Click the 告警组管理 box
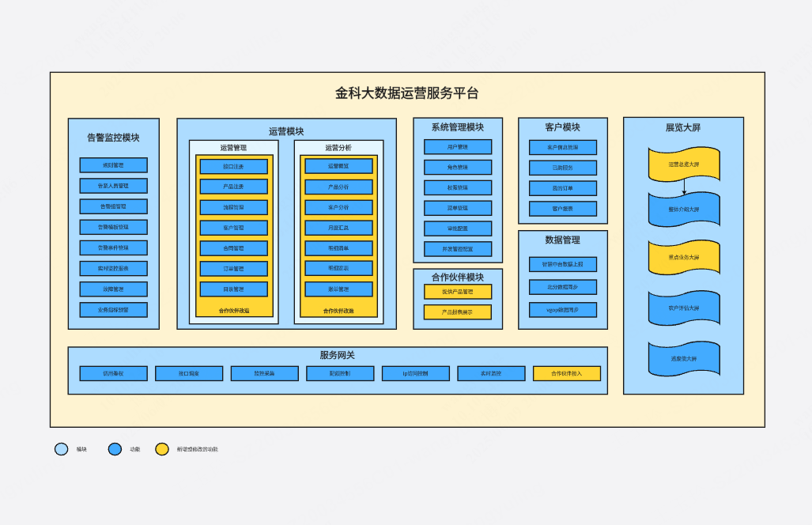812x525 pixels. coord(113,206)
